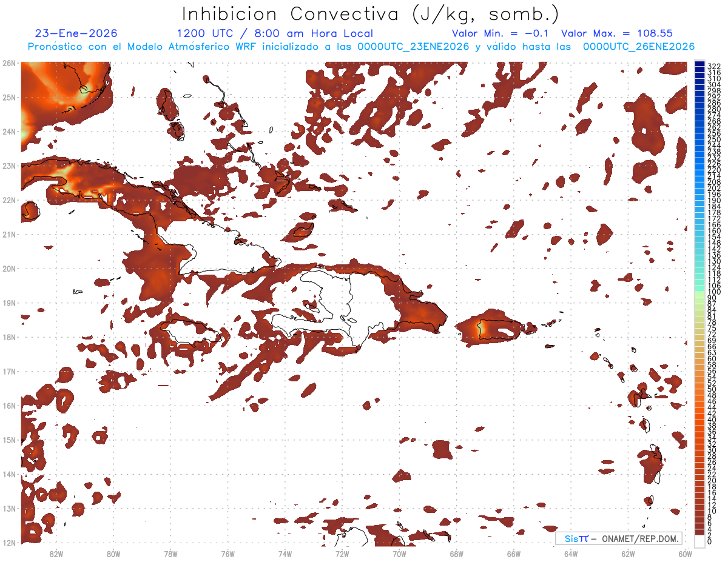
Task: Click latitude label '19N'
Action: 9,303
